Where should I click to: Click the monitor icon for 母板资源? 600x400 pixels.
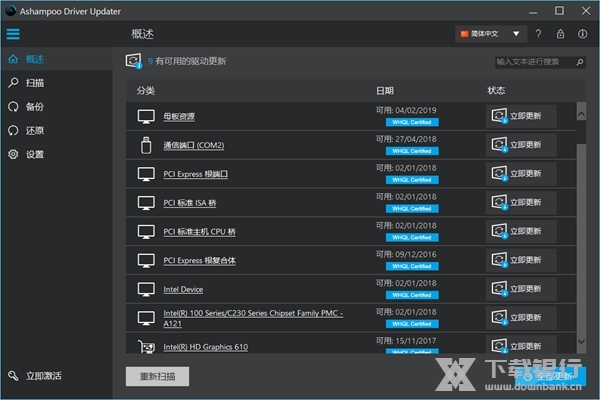[146, 116]
